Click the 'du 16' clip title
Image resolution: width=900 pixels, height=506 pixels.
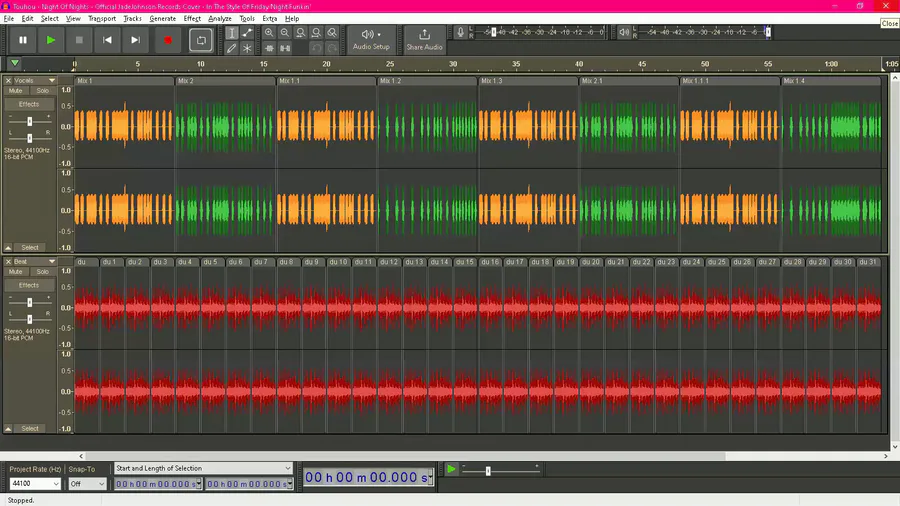(490, 262)
